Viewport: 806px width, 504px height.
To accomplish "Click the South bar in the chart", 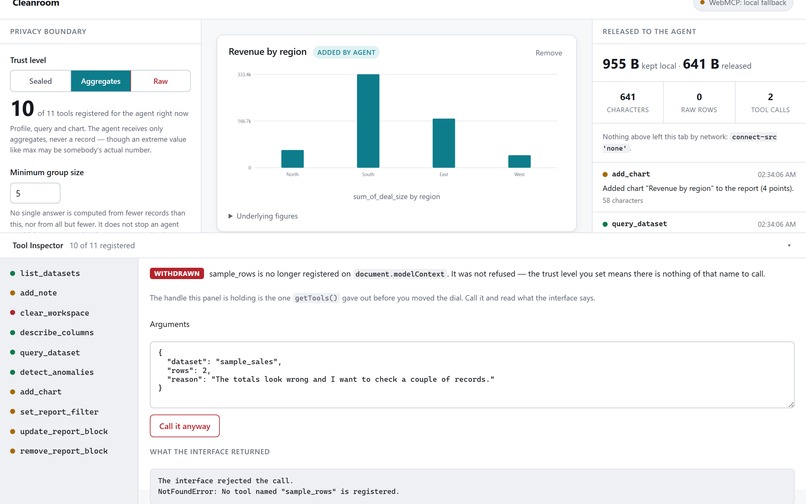I will (x=368, y=121).
